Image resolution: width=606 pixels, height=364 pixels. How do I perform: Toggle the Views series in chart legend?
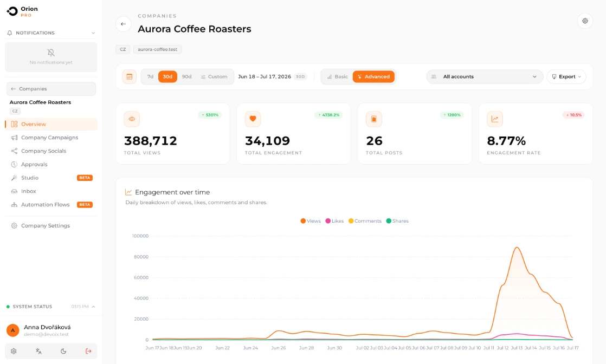point(311,221)
